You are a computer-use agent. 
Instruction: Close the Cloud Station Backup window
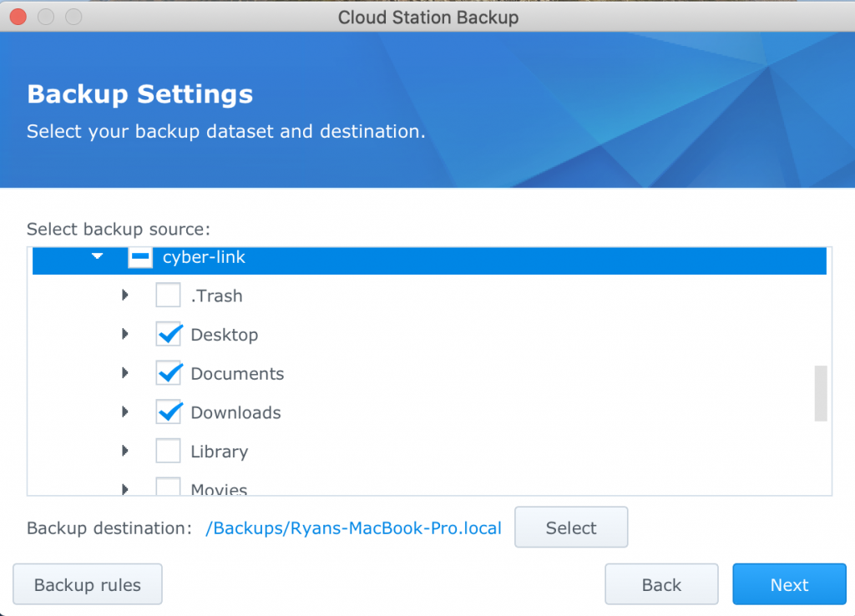18,17
